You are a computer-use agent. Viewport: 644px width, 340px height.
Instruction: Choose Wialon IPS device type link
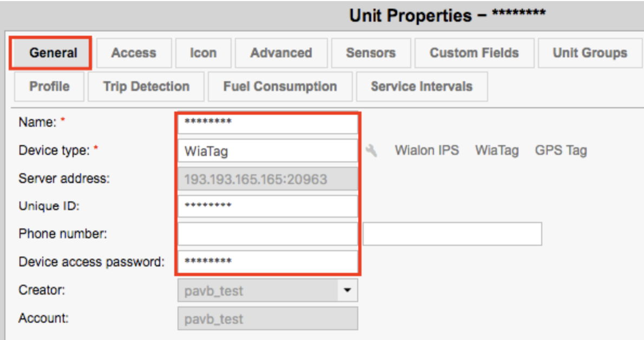coord(427,151)
